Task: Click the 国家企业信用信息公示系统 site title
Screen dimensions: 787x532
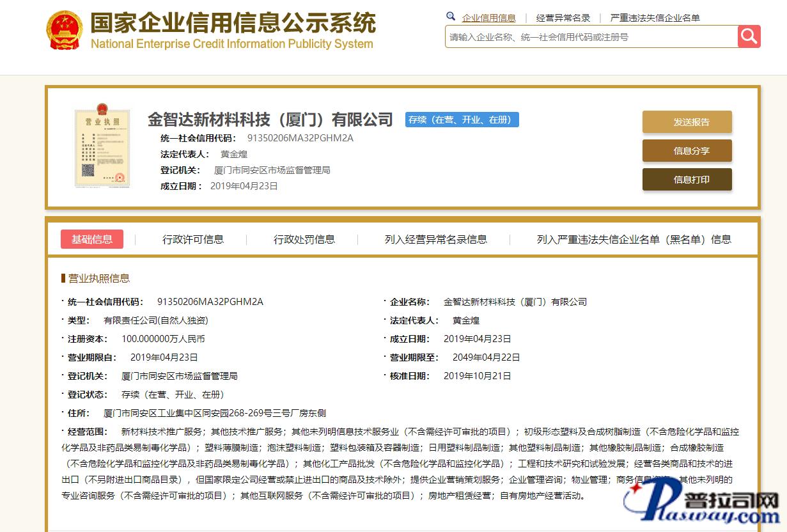Action: click(x=233, y=24)
